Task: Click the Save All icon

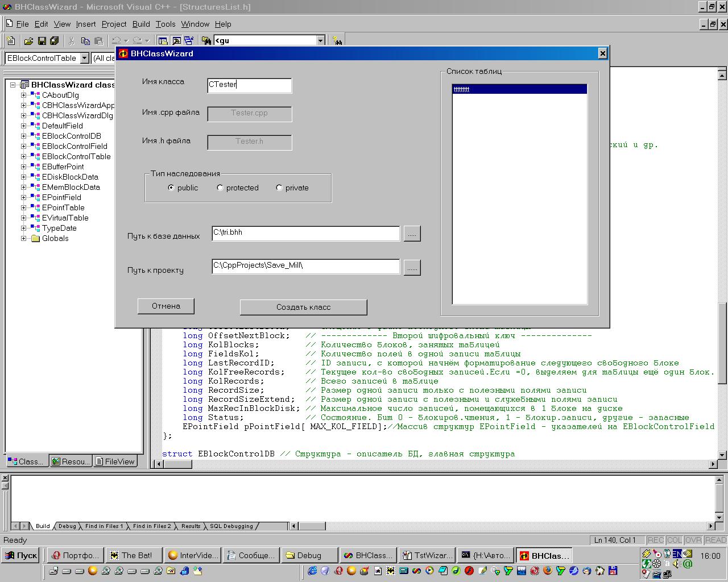Action: (55, 41)
